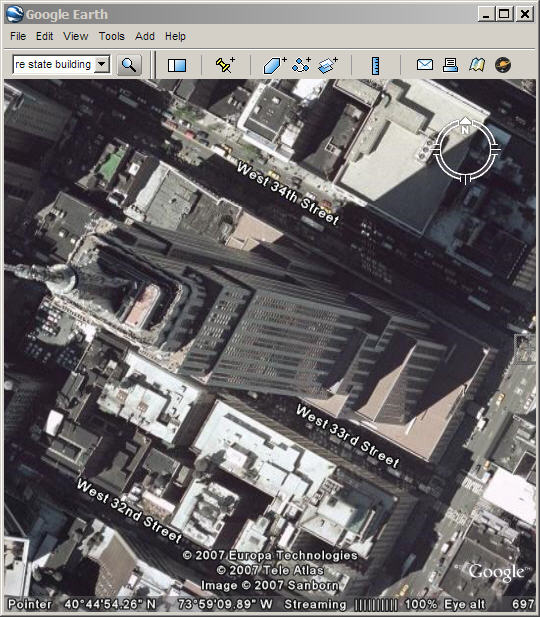Open the Tools menu

(111, 36)
